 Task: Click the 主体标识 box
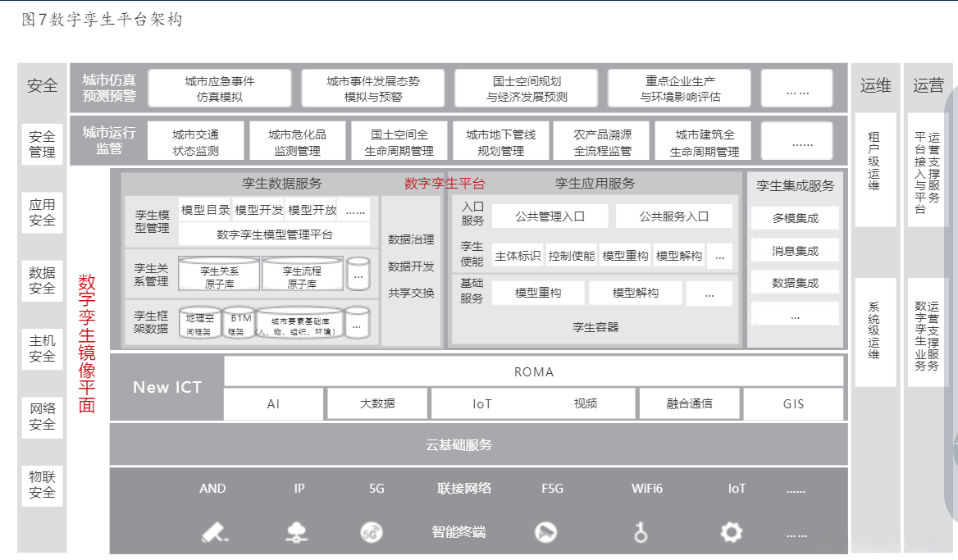518,256
